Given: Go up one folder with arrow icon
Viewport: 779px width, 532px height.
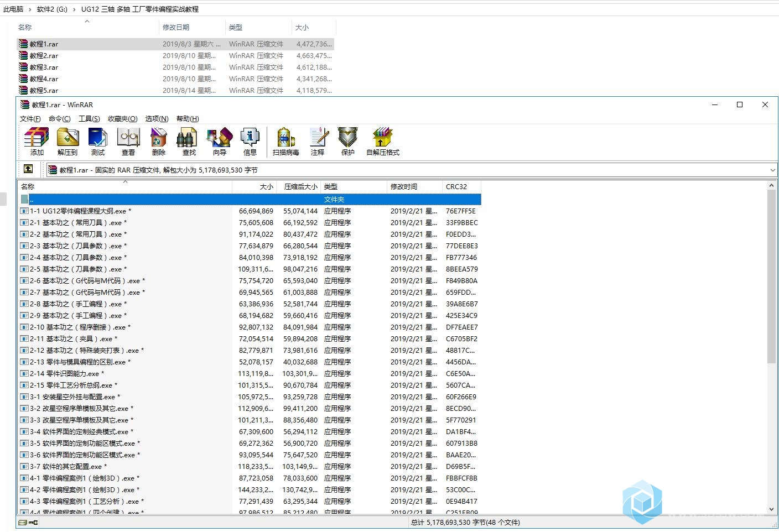Looking at the screenshot, I should pyautogui.click(x=28, y=169).
